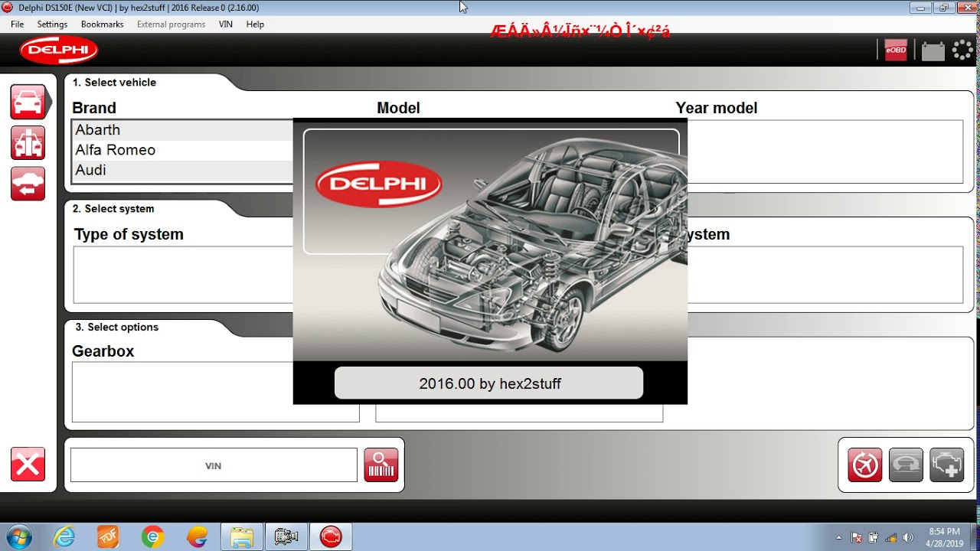Select Audi in the Brand list
This screenshot has width=980, height=551.
182,170
